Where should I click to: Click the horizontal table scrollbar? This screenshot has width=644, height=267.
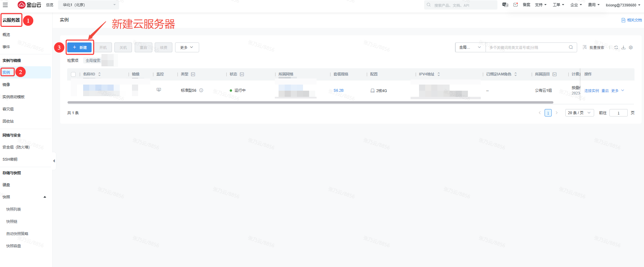pos(310,102)
